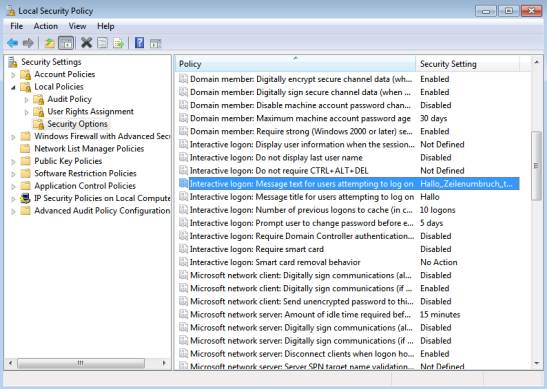Click the Delete X toolbar icon
The image size is (547, 389).
click(x=86, y=43)
